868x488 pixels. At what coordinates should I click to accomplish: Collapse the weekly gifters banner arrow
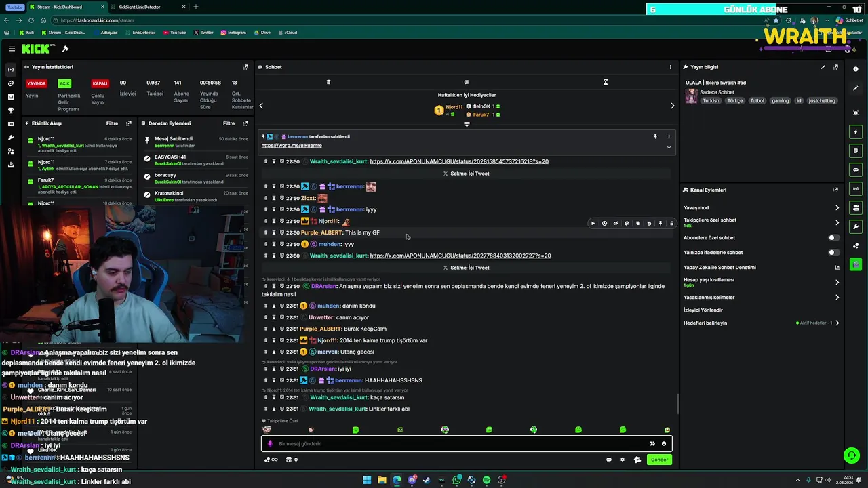click(x=467, y=125)
